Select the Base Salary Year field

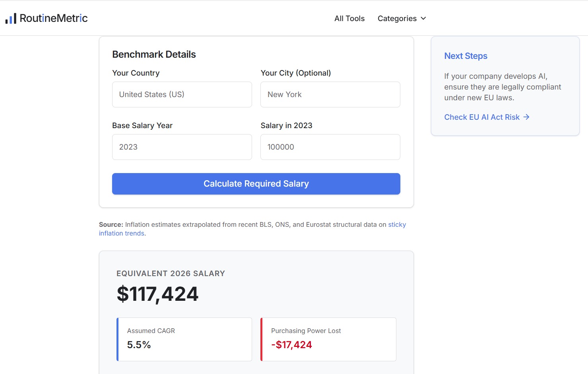click(x=182, y=147)
